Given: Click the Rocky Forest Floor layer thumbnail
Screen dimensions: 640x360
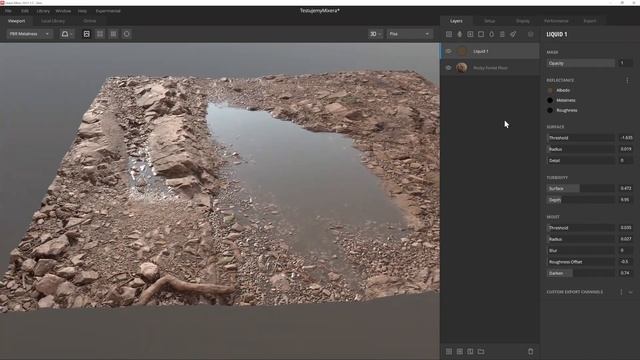Looking at the screenshot, I should pos(462,68).
